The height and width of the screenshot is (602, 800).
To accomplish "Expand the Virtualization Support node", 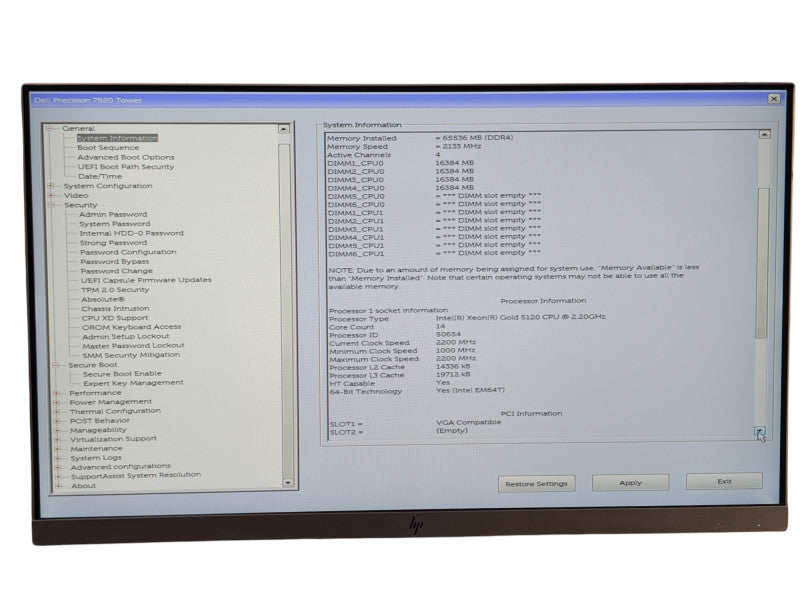I will (x=57, y=439).
